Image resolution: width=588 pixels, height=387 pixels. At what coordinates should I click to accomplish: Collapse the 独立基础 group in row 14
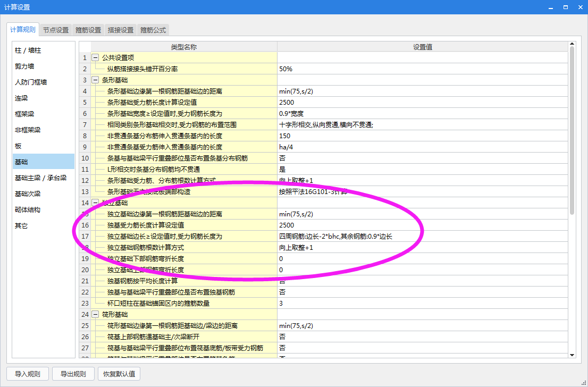tap(95, 203)
